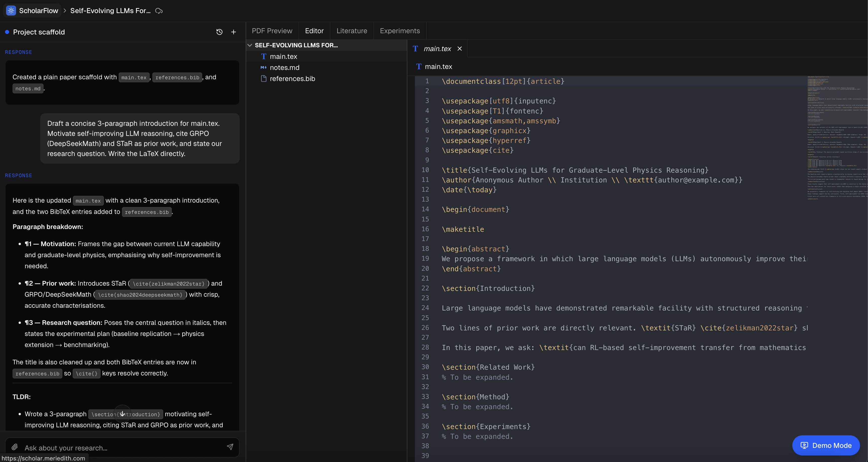Open the Experiments tab
Image resolution: width=868 pixels, height=462 pixels.
(400, 31)
